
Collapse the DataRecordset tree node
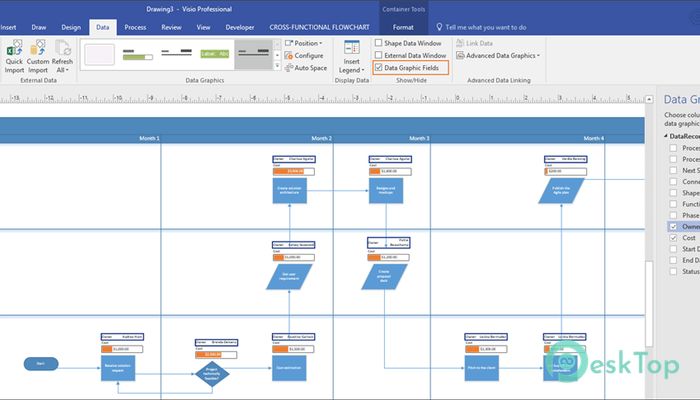click(666, 136)
